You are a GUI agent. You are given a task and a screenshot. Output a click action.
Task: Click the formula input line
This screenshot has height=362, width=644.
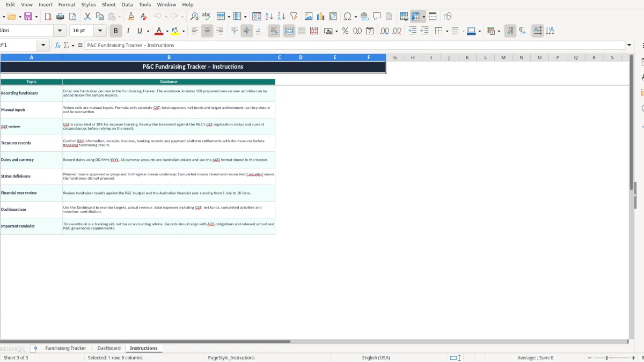[355, 46]
